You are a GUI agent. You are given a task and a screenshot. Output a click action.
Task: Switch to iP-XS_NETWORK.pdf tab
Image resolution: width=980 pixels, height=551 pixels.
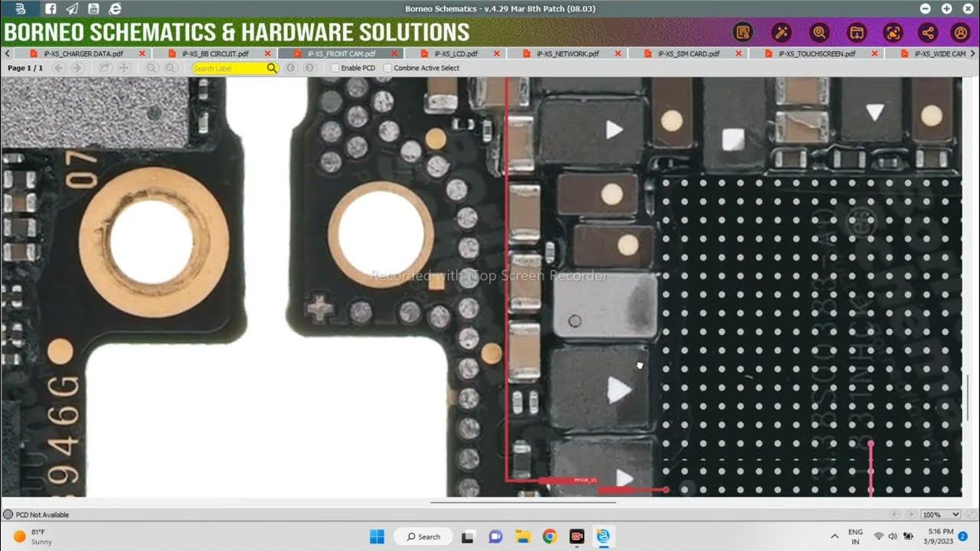click(x=568, y=54)
